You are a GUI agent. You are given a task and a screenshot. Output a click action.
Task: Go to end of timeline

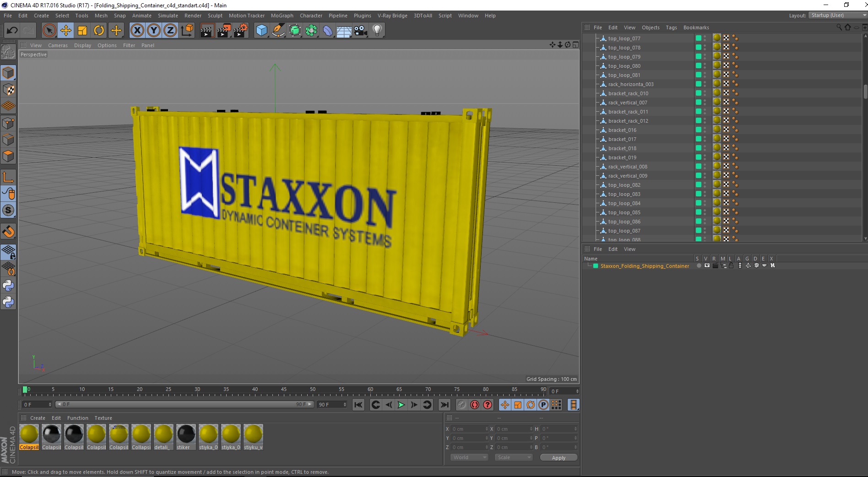pyautogui.click(x=444, y=405)
